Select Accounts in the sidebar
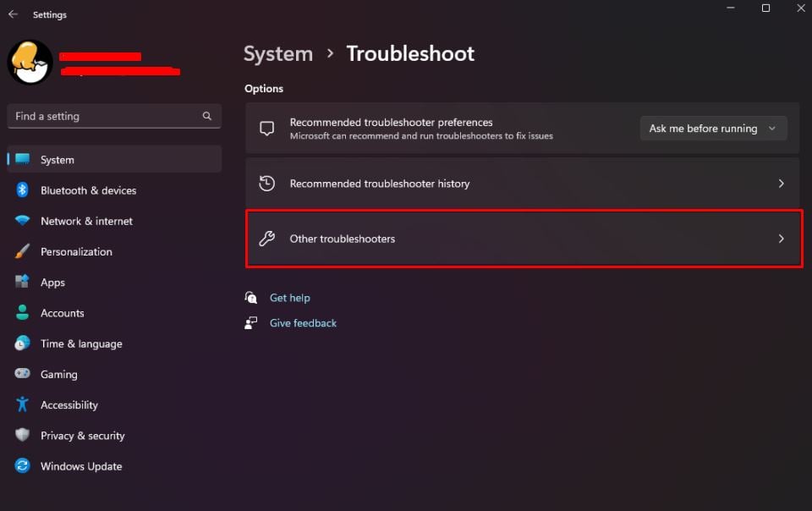Screen dimensions: 812x511 pos(63,313)
